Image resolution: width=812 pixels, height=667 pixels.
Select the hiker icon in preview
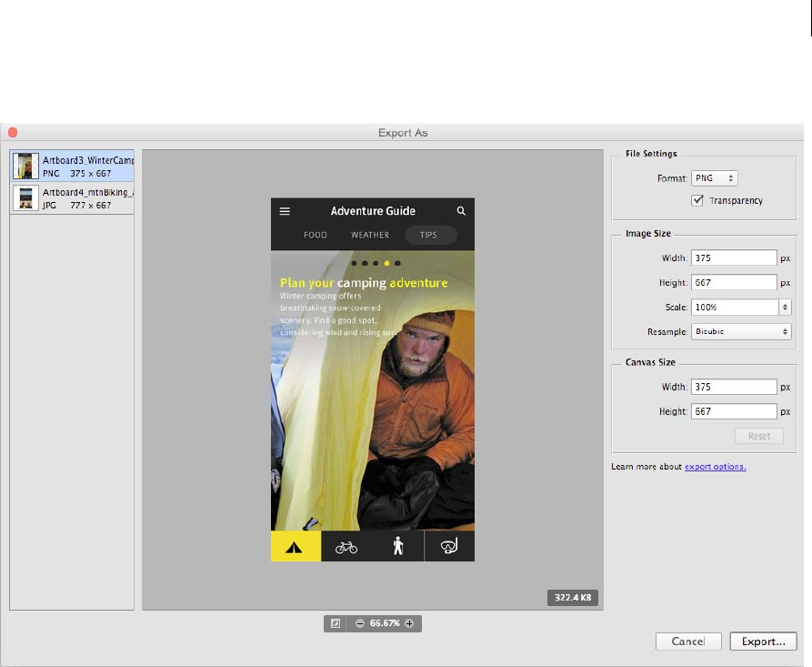tap(397, 546)
